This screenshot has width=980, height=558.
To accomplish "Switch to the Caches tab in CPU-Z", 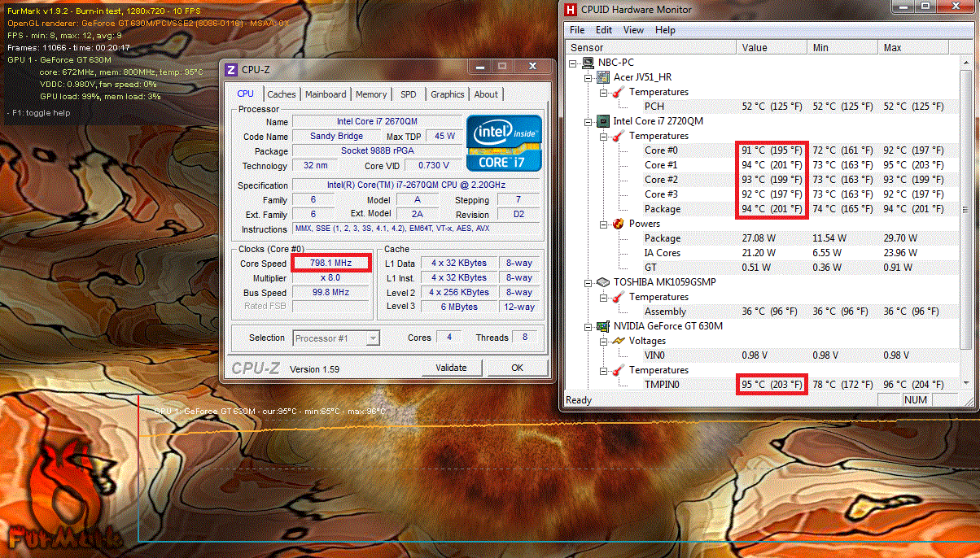I will tap(282, 94).
